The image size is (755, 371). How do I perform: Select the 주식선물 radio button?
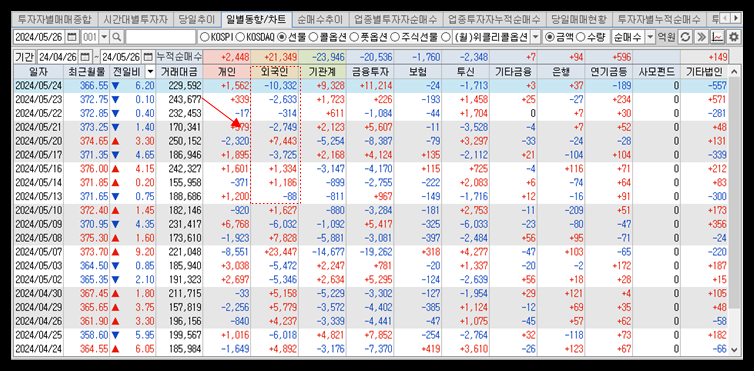tap(394, 37)
